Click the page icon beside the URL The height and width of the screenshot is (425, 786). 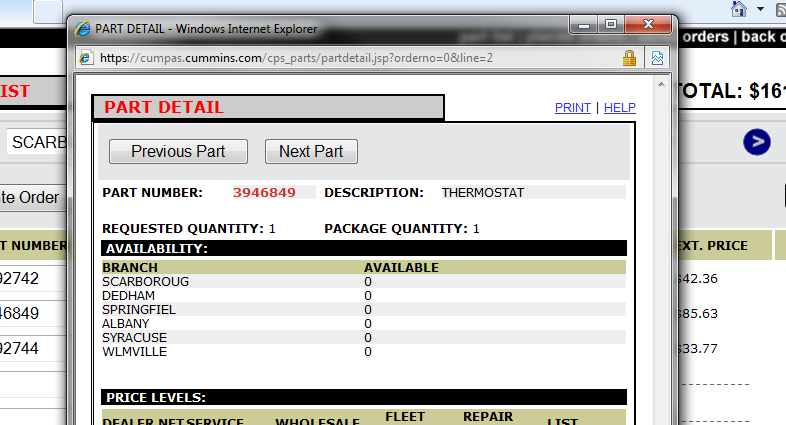pyautogui.click(x=86, y=58)
